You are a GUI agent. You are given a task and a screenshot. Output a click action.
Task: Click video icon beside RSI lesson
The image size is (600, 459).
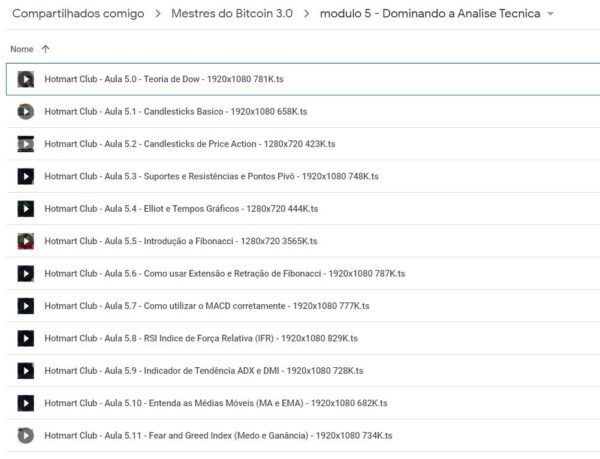[x=26, y=338]
